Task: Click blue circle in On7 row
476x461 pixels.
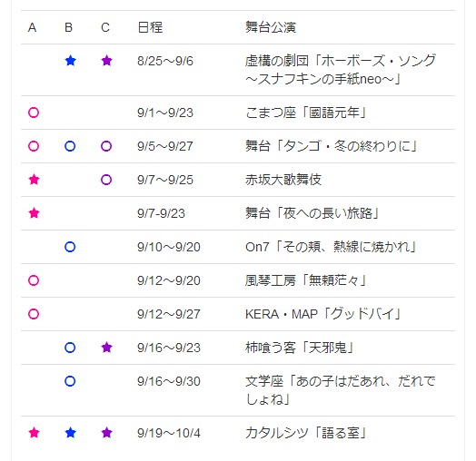Action: tap(70, 247)
